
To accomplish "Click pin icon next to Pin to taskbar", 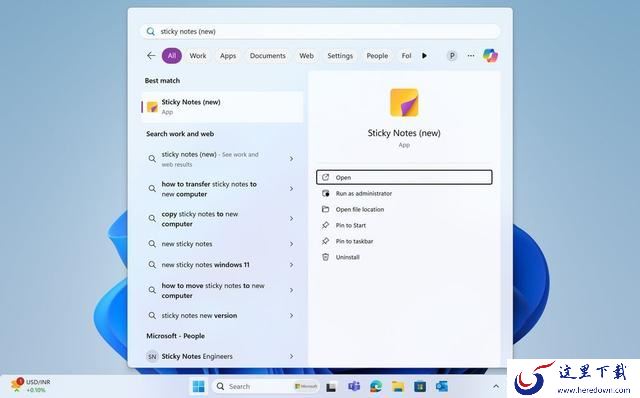I will pos(325,241).
